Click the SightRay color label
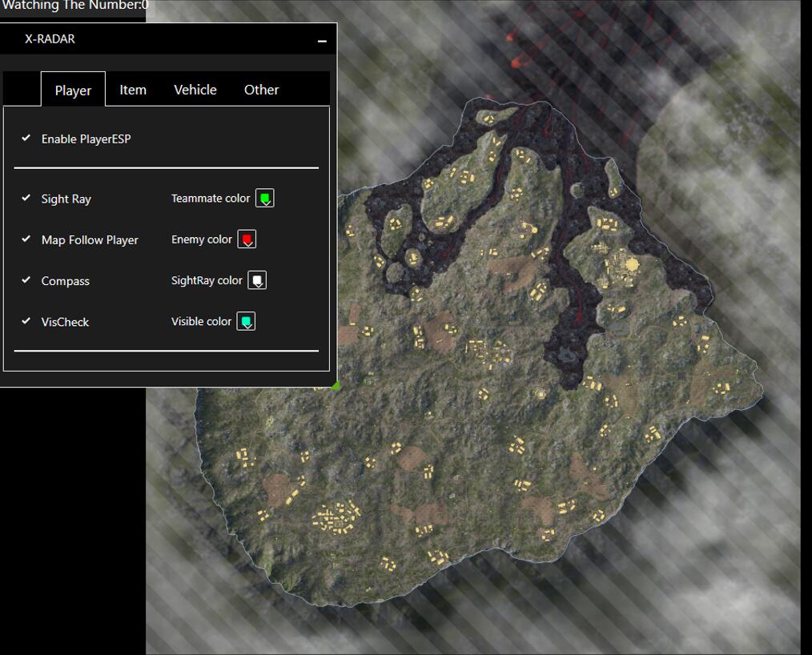This screenshot has width=812, height=655. coord(207,280)
